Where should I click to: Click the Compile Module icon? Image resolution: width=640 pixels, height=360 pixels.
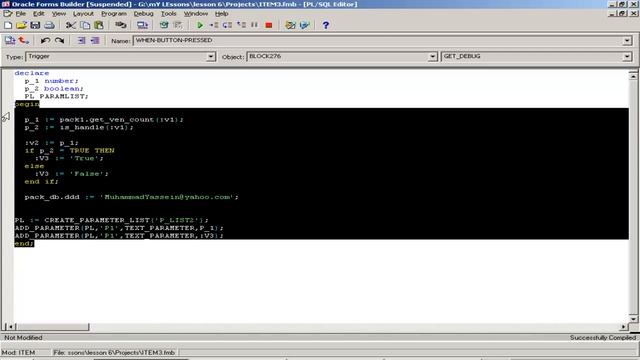tap(164, 25)
